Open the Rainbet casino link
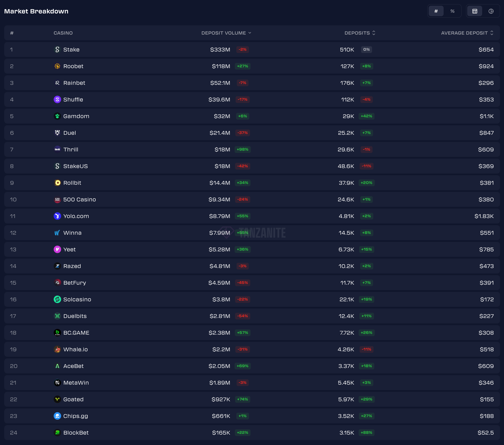The width and height of the screenshot is (504, 445). tap(74, 83)
